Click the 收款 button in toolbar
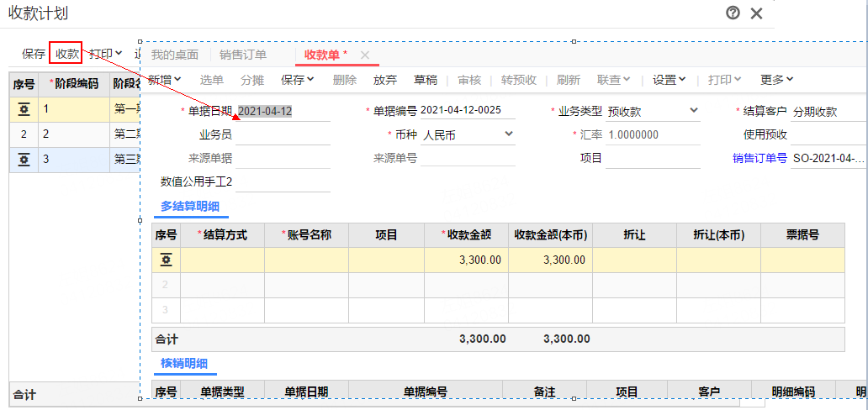This screenshot has width=868, height=410. [66, 54]
